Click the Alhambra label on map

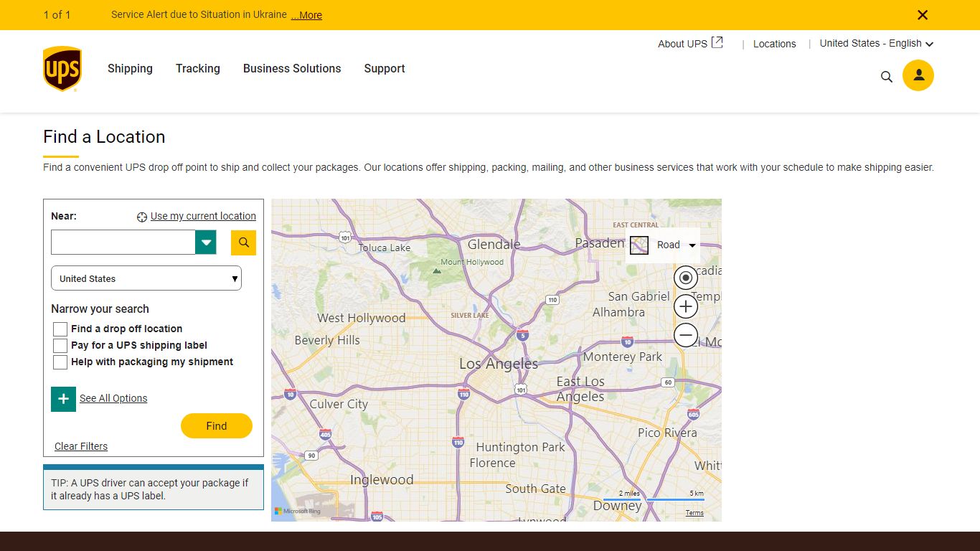[618, 312]
